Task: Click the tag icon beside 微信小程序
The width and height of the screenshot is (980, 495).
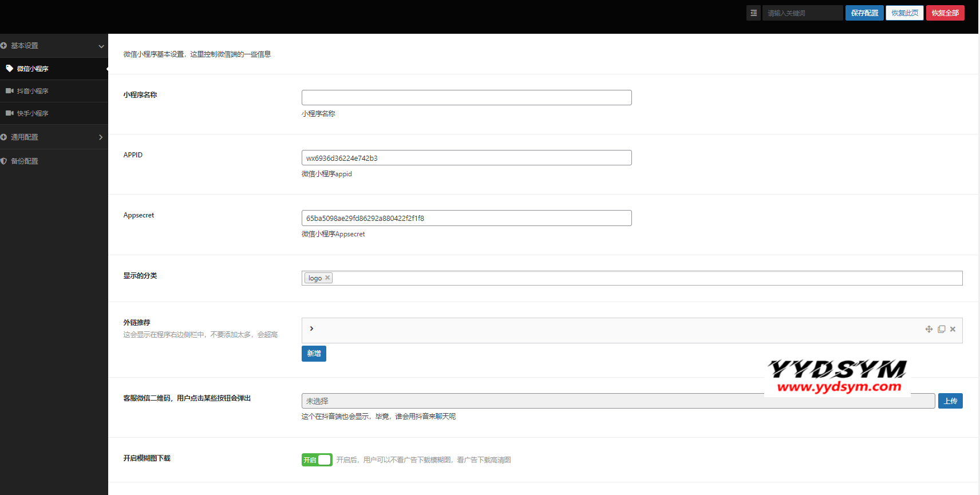Action: 9,68
